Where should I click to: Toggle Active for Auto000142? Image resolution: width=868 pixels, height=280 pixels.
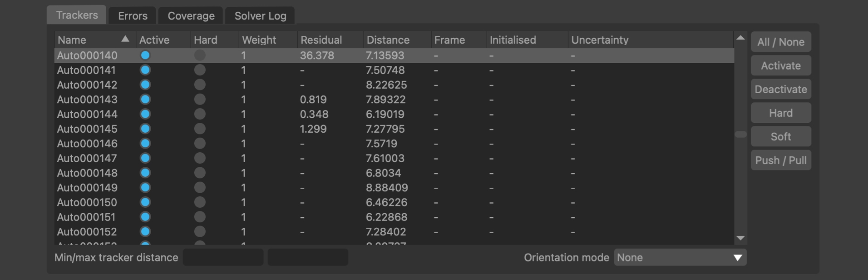coord(145,85)
